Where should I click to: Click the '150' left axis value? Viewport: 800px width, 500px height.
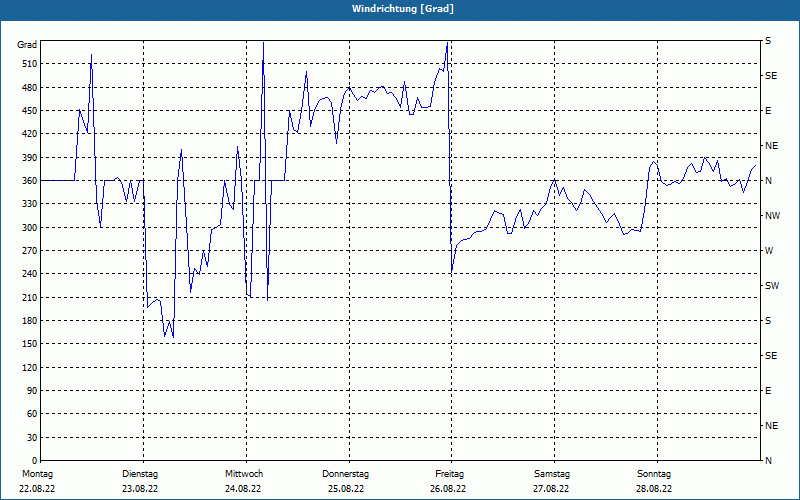(30, 344)
